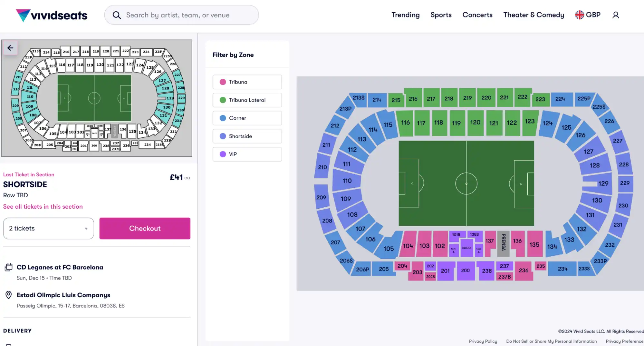Image resolution: width=644 pixels, height=346 pixels.
Task: Open the Concerts menu item
Action: click(477, 15)
